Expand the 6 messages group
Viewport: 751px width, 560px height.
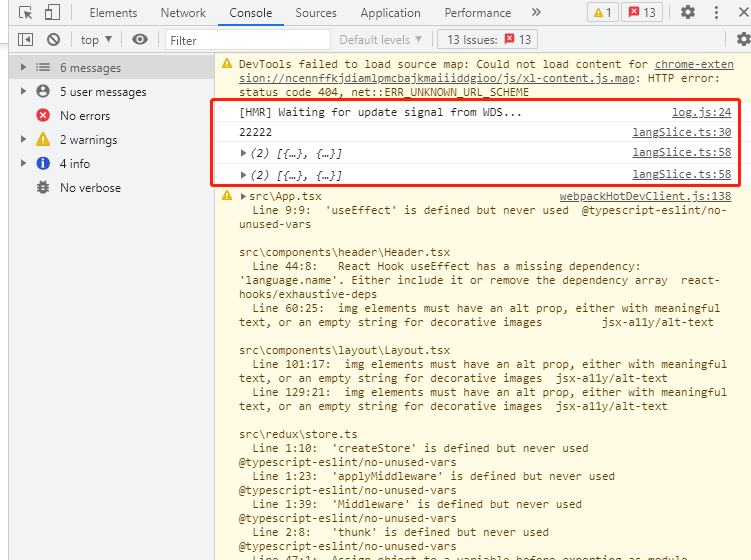click(x=23, y=67)
